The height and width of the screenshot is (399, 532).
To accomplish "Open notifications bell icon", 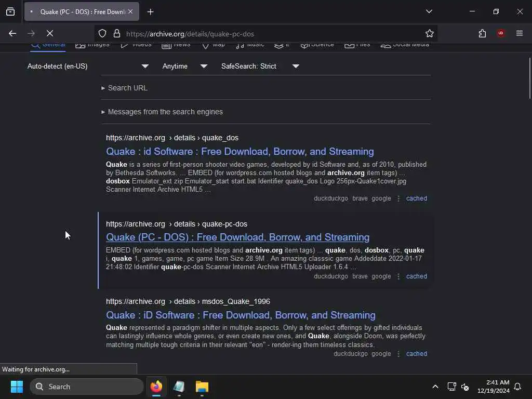I will (518, 387).
